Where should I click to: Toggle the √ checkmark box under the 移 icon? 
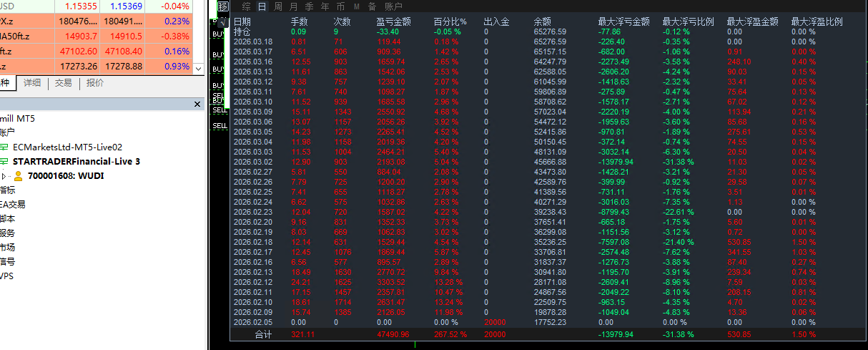(x=222, y=21)
